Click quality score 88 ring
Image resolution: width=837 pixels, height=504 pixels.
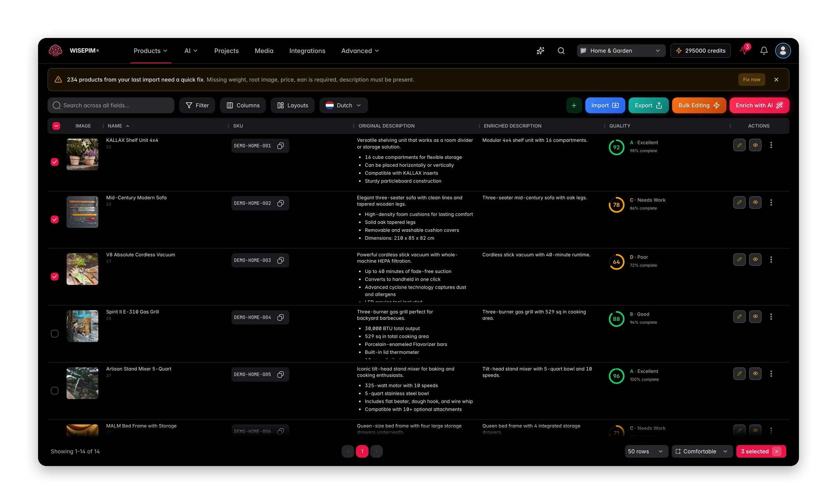click(x=616, y=319)
